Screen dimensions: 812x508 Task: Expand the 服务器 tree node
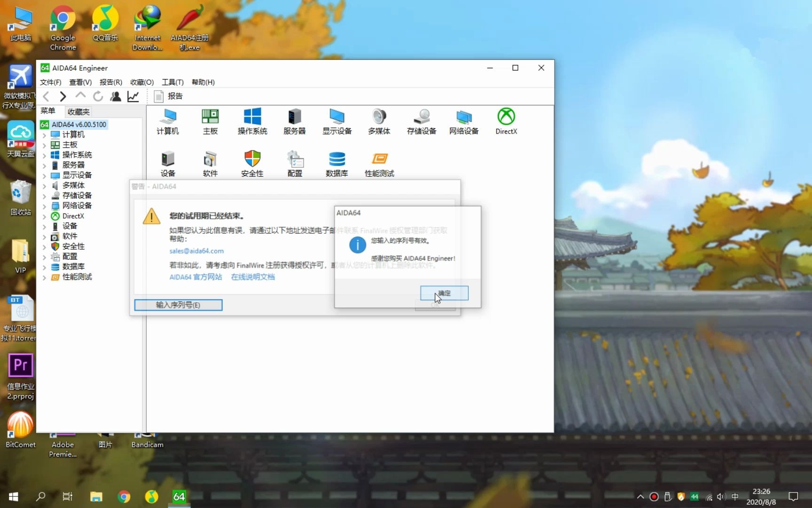45,166
